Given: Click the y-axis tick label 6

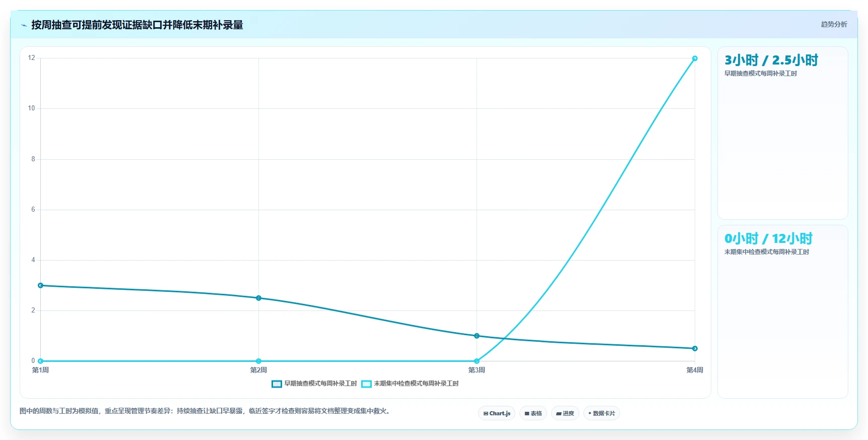Looking at the screenshot, I should [33, 210].
